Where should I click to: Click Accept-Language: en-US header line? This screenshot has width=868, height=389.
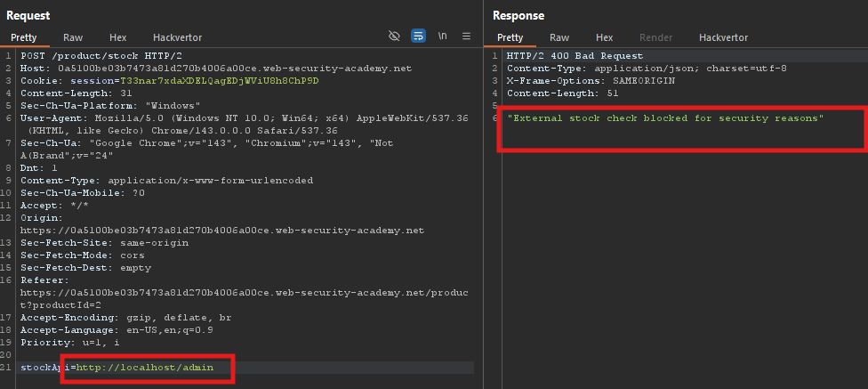pos(117,330)
